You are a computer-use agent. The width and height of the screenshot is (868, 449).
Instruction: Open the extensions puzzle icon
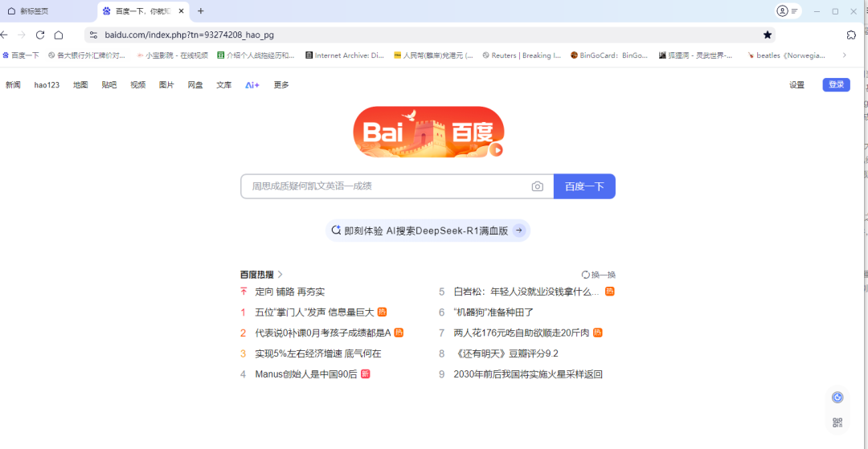click(851, 35)
